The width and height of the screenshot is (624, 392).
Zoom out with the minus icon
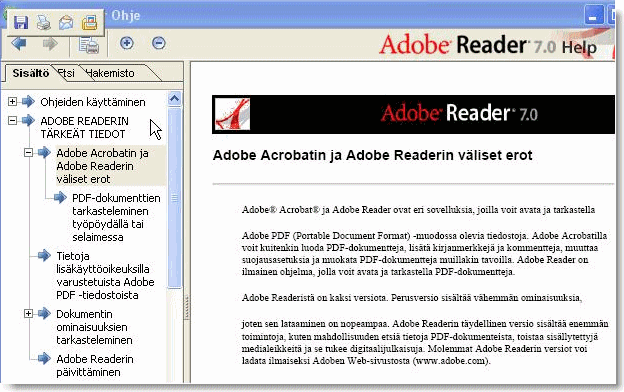pyautogui.click(x=158, y=43)
